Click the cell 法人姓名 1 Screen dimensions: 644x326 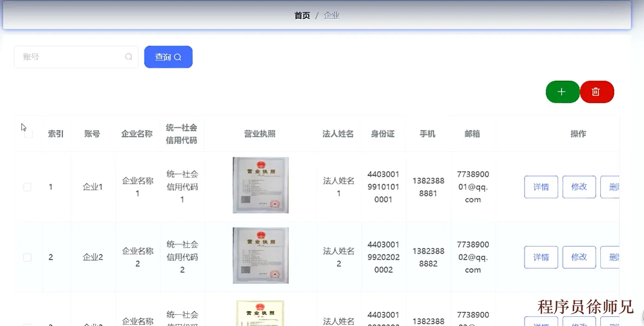pyautogui.click(x=339, y=187)
